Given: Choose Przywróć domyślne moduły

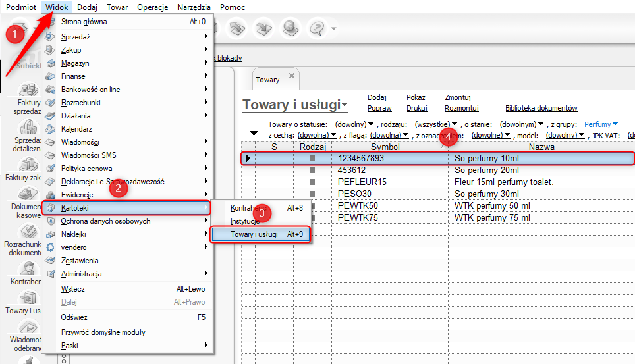Looking at the screenshot, I should (x=128, y=332).
